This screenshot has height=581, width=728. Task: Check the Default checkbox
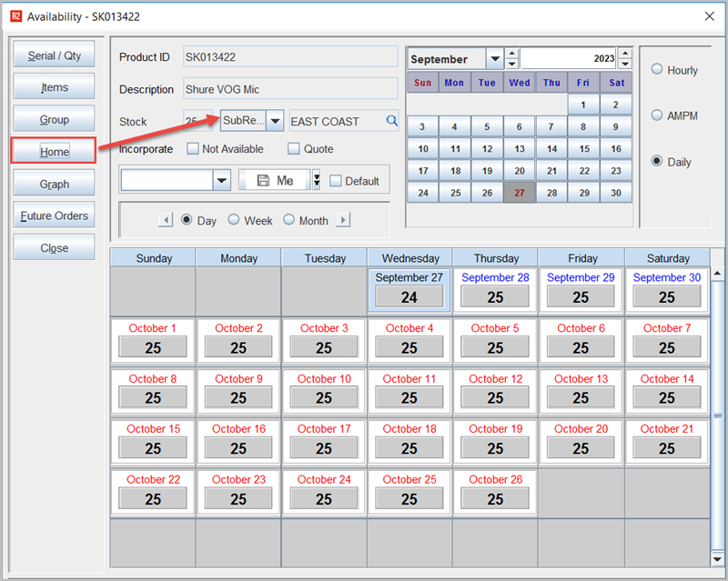[x=336, y=181]
